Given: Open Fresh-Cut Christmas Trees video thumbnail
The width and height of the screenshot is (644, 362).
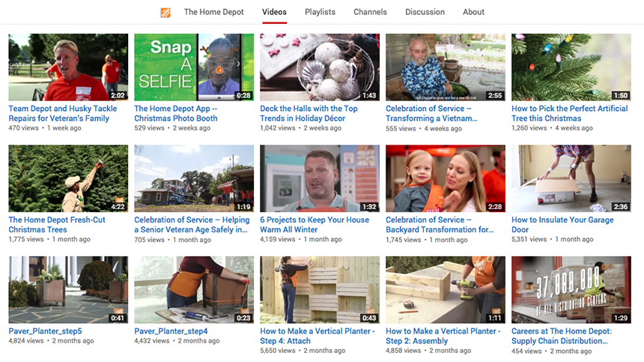Looking at the screenshot, I should pyautogui.click(x=68, y=178).
